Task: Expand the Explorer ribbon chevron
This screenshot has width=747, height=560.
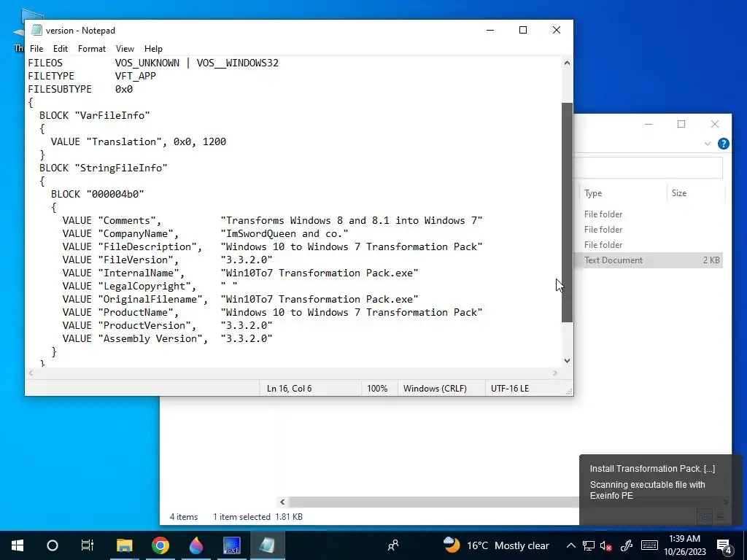Action: tap(708, 144)
